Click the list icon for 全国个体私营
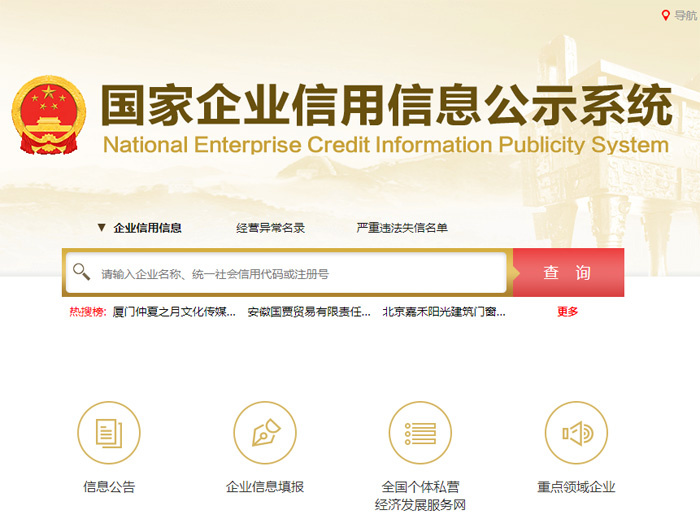The height and width of the screenshot is (519, 700). tap(420, 432)
